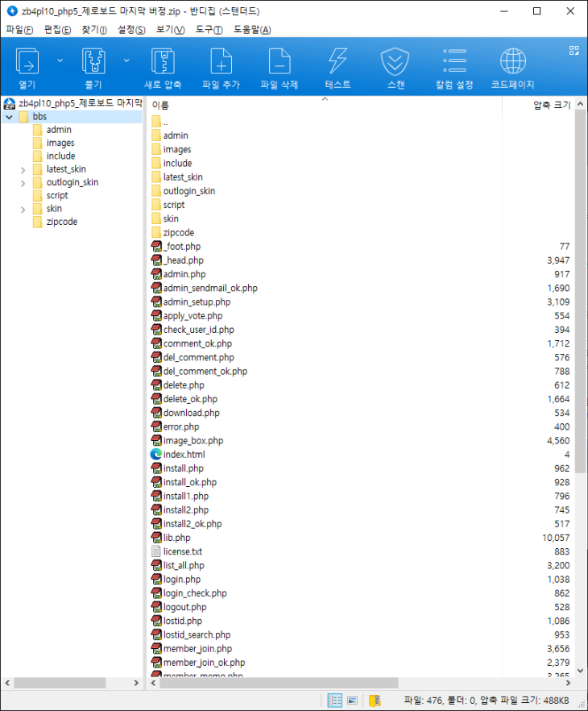Select member_join_ok.php in file list
Screen dimensions: 588x711
coord(204,663)
